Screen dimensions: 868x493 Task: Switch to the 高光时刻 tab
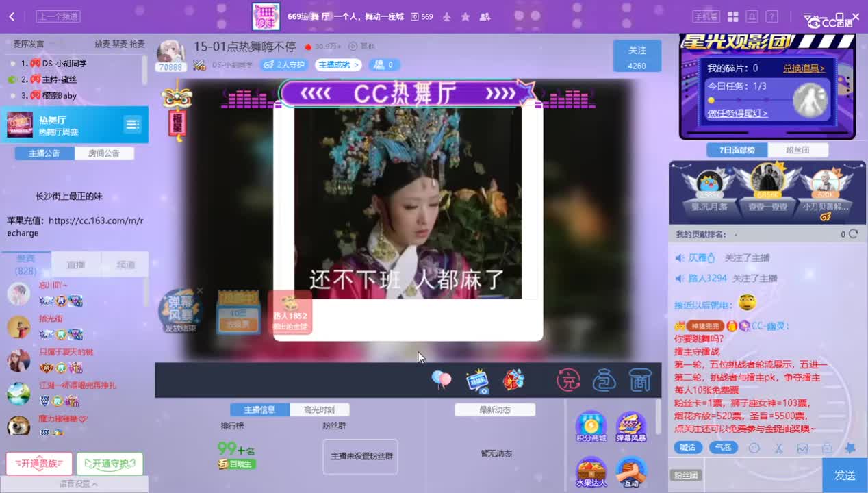319,409
